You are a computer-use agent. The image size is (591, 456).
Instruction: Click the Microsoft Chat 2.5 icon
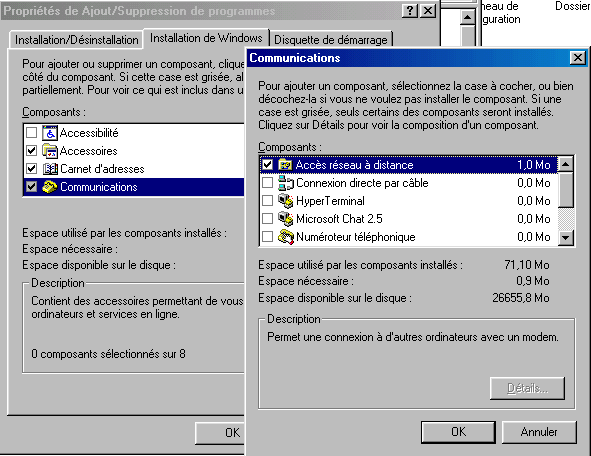pos(285,219)
